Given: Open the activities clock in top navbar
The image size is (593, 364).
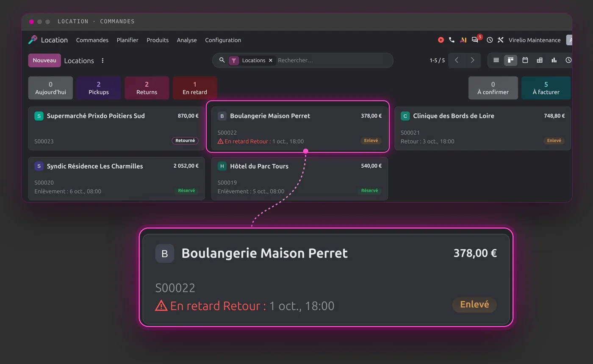Looking at the screenshot, I should click(x=490, y=40).
